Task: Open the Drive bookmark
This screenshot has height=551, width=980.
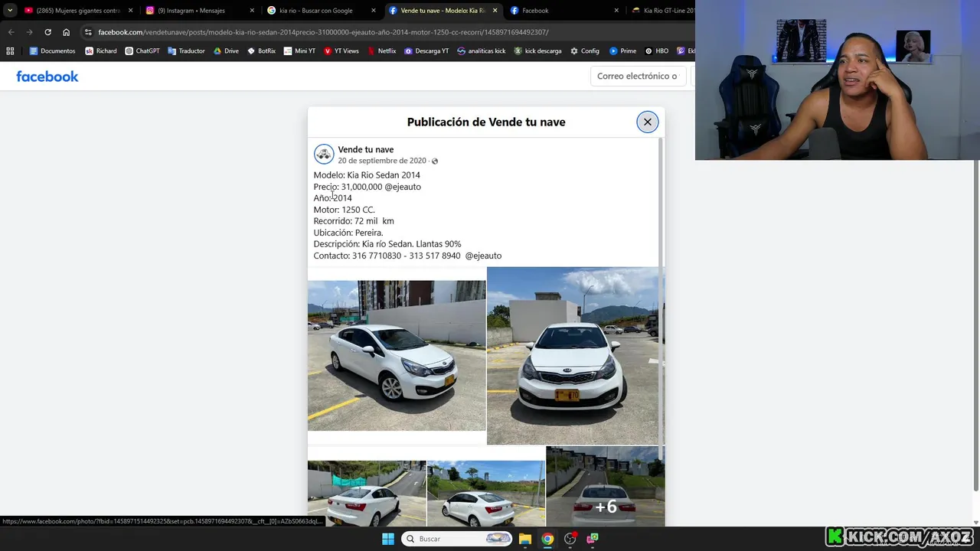Action: 226,51
